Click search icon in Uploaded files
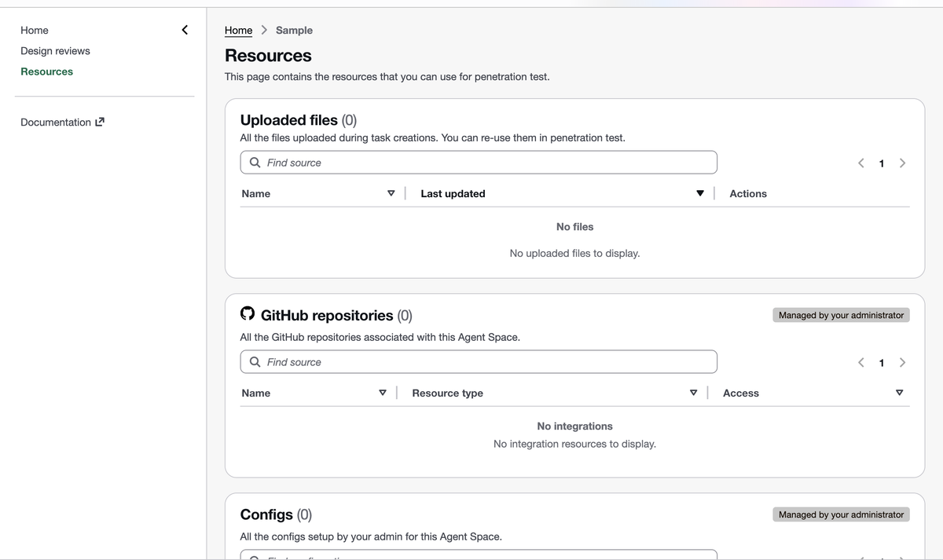The image size is (943, 560). [255, 163]
